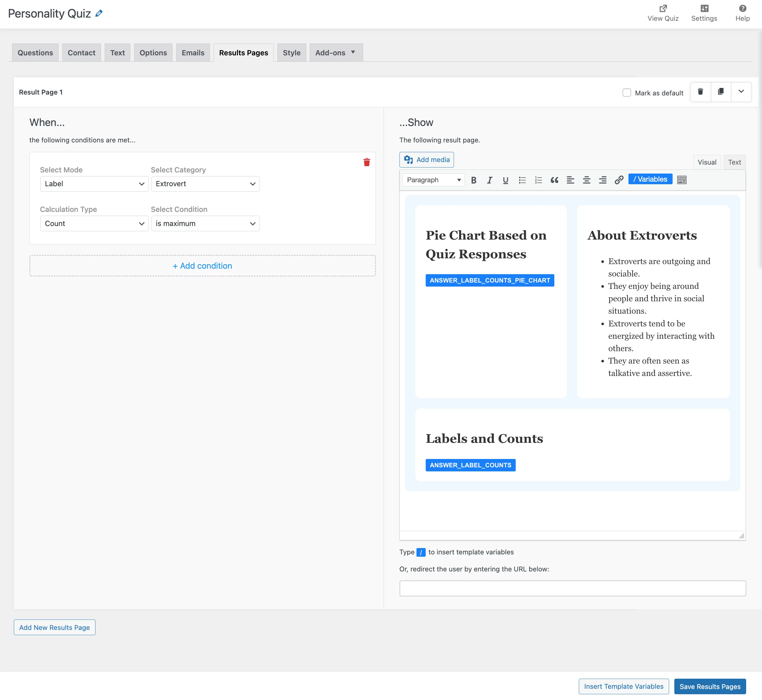Click Save Results Pages button

point(710,686)
